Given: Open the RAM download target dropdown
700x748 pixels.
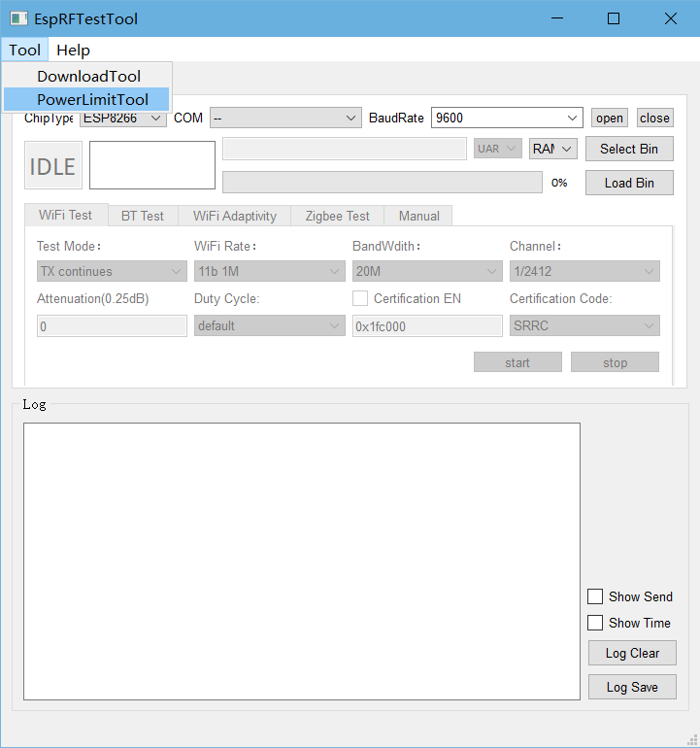Looking at the screenshot, I should click(x=553, y=149).
